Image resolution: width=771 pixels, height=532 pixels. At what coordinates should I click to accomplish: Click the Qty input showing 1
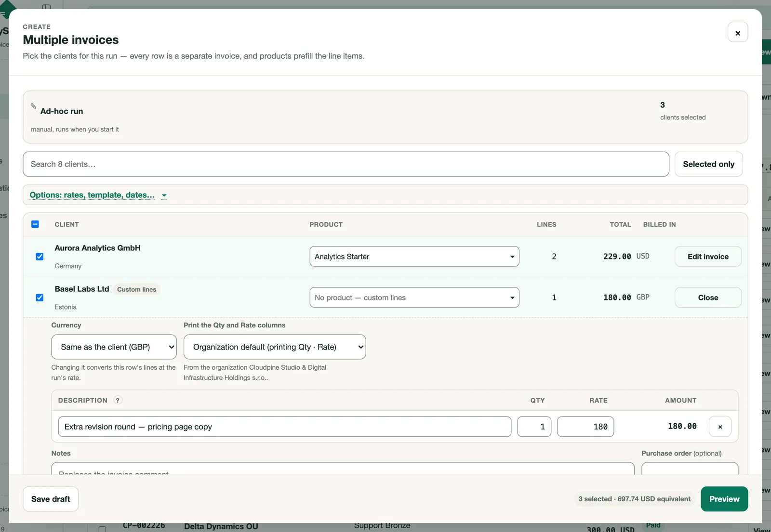[x=534, y=427]
